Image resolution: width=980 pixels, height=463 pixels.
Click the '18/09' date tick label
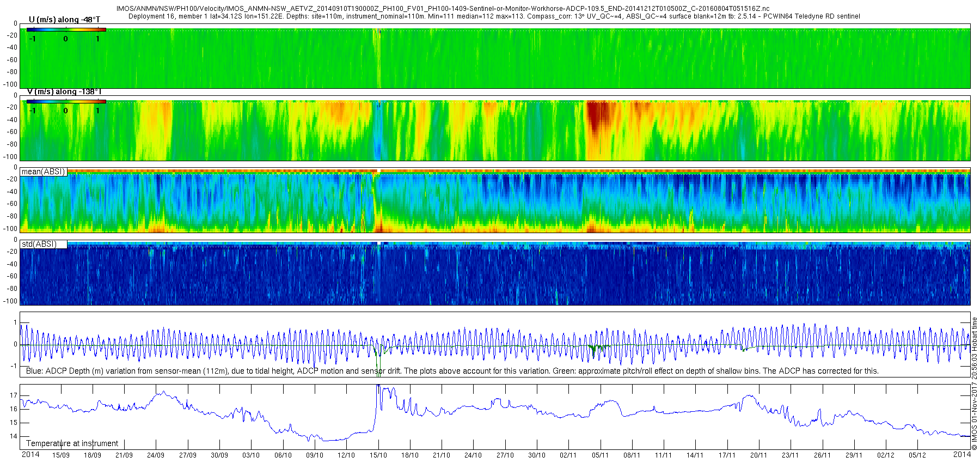click(x=92, y=455)
